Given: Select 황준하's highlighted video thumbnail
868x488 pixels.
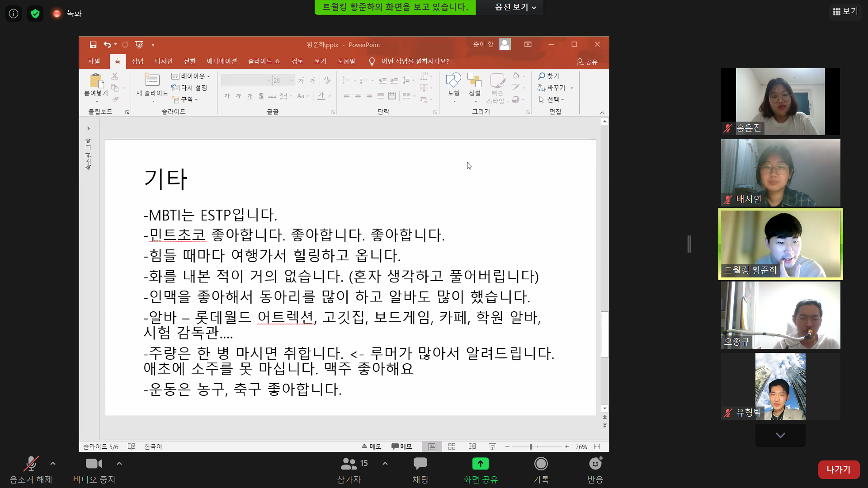Looking at the screenshot, I should 780,244.
